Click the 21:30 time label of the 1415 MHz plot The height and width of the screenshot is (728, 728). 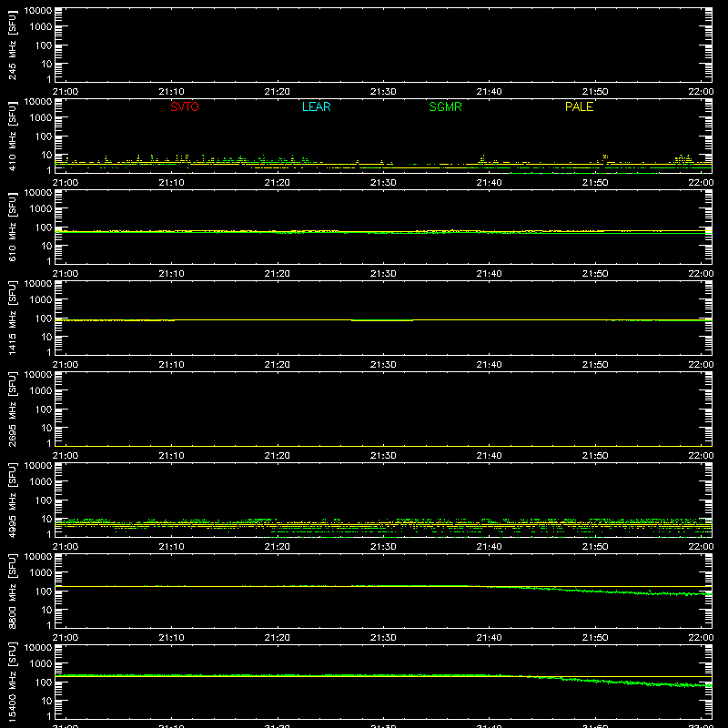point(383,365)
